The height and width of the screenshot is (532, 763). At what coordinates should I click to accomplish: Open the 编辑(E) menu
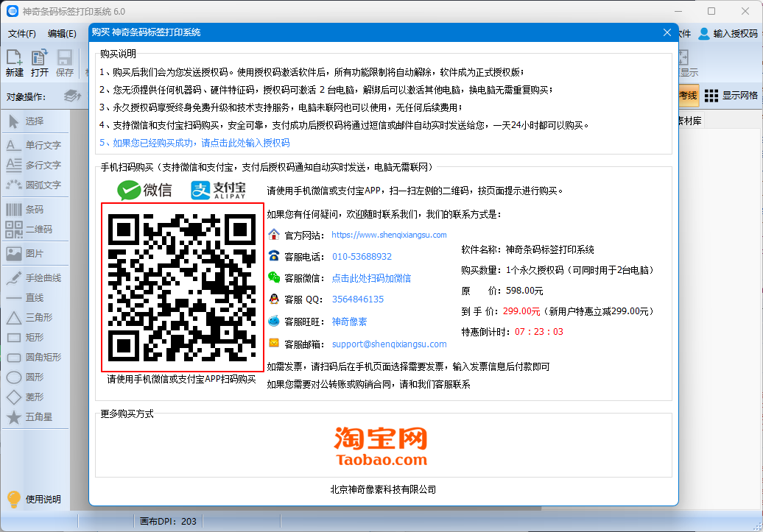[x=63, y=34]
